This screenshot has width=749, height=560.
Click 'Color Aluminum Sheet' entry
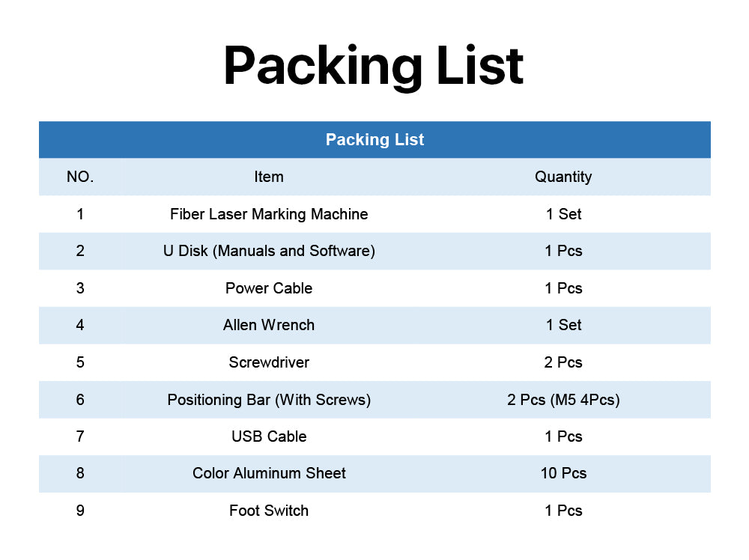[x=269, y=473]
